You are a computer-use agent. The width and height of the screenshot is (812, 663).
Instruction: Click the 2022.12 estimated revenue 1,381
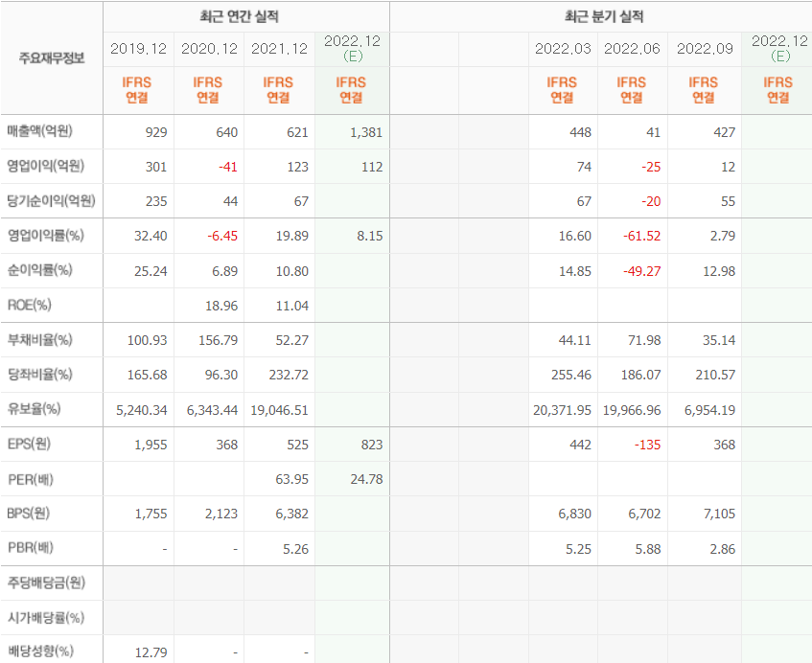tap(366, 132)
